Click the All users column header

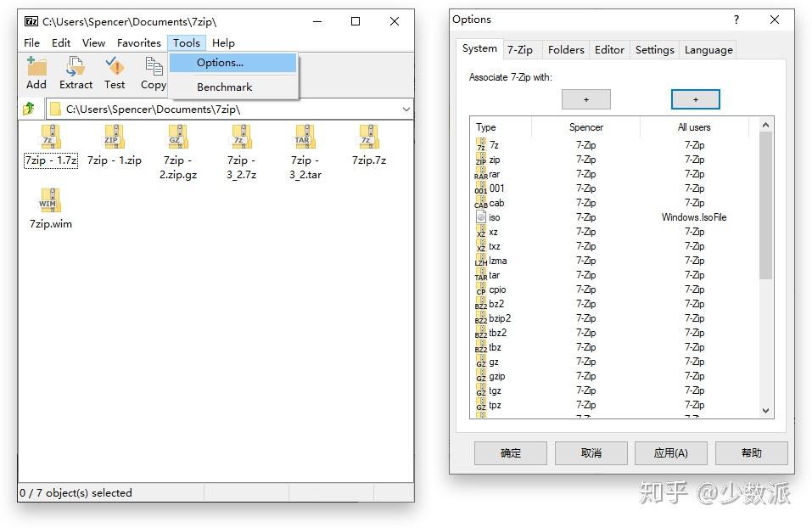694,127
